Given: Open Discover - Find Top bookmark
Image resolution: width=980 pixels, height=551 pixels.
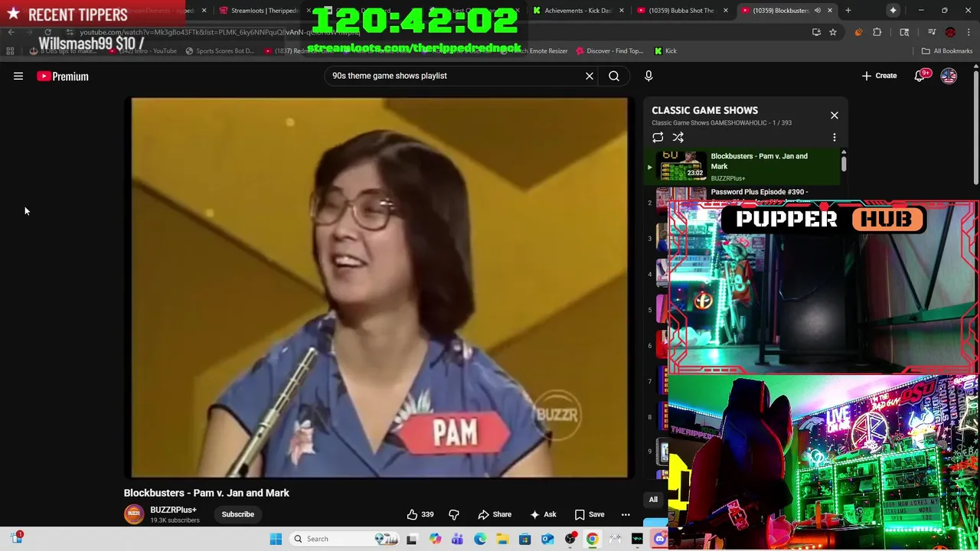Looking at the screenshot, I should (609, 51).
